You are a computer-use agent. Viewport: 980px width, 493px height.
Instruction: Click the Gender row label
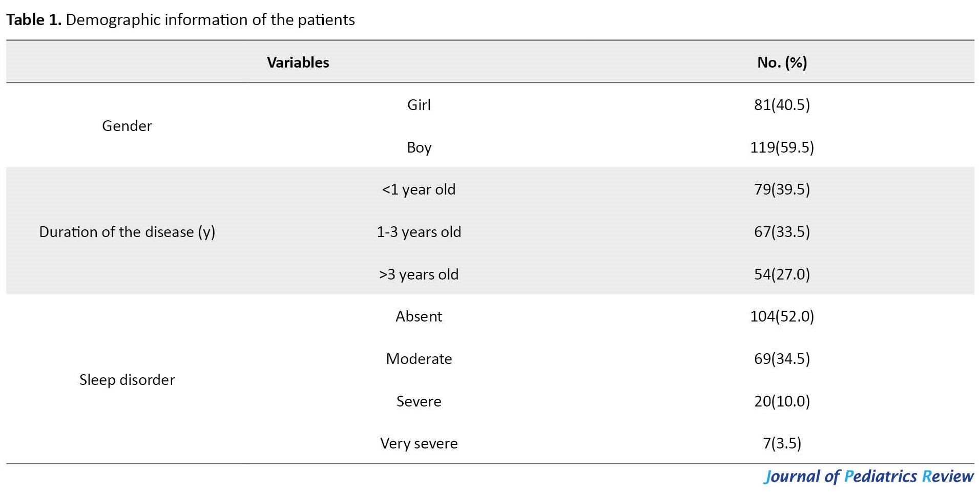click(x=127, y=126)
